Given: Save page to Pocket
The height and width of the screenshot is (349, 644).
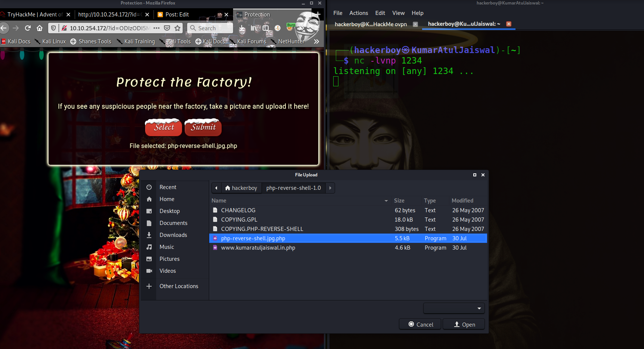Looking at the screenshot, I should pyautogui.click(x=167, y=28).
